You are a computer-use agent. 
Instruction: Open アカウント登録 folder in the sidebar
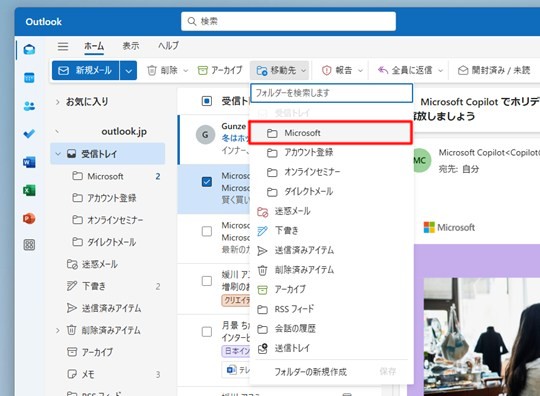coord(108,198)
